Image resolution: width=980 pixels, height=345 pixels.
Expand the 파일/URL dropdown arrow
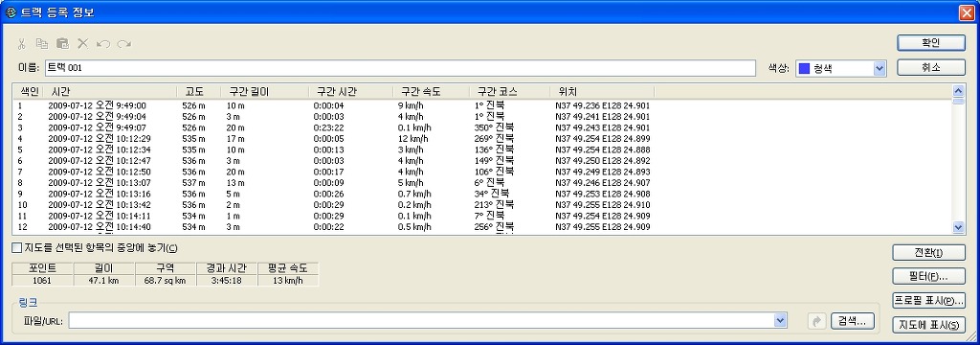tap(780, 321)
